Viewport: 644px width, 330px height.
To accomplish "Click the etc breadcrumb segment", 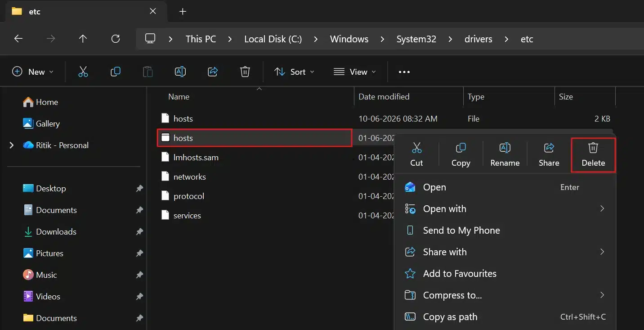I will click(527, 39).
